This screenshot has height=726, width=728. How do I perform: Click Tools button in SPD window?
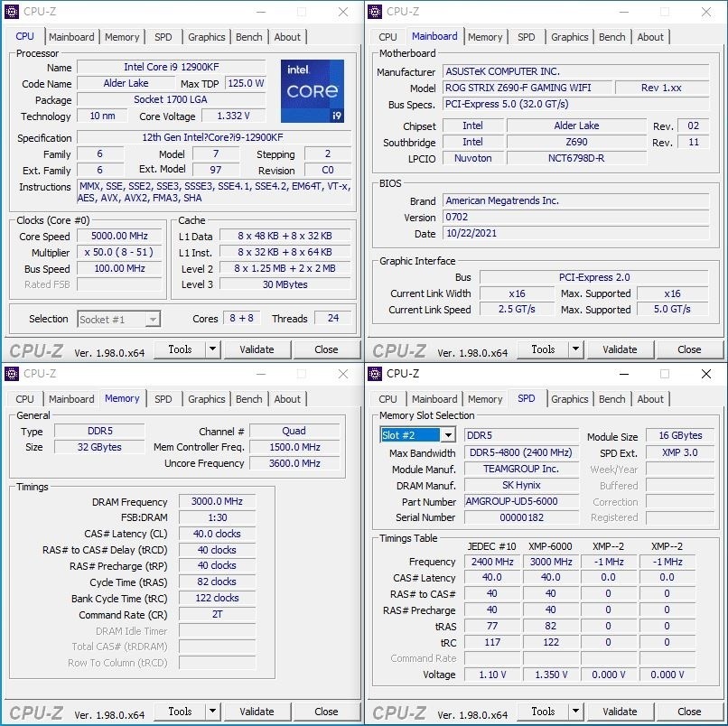point(543,712)
